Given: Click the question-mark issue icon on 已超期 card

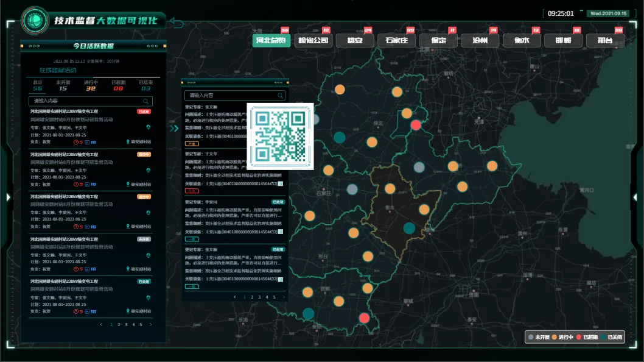Looking at the screenshot, I should 76,143.
